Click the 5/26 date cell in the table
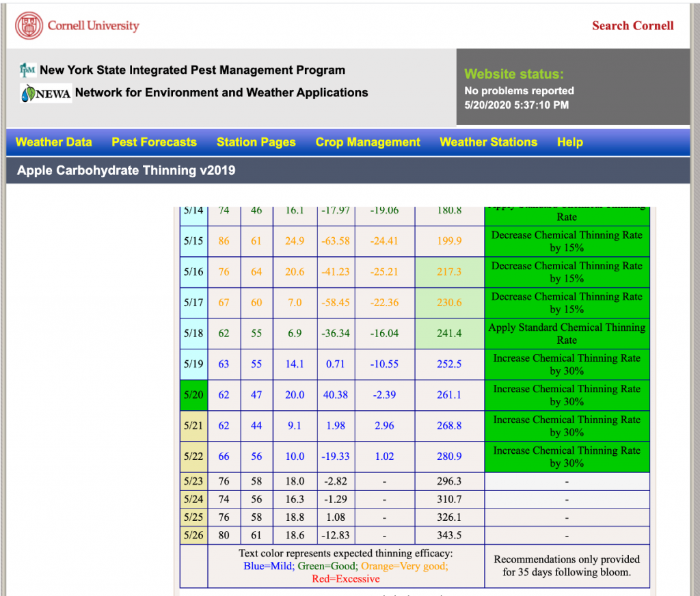This screenshot has height=596, width=700. point(193,535)
